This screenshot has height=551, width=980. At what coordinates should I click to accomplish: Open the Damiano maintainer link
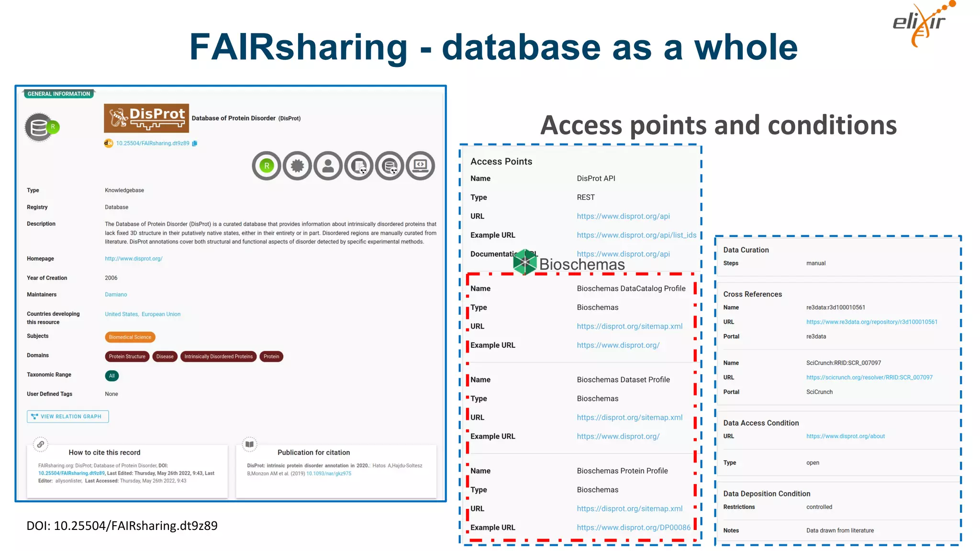tap(116, 295)
